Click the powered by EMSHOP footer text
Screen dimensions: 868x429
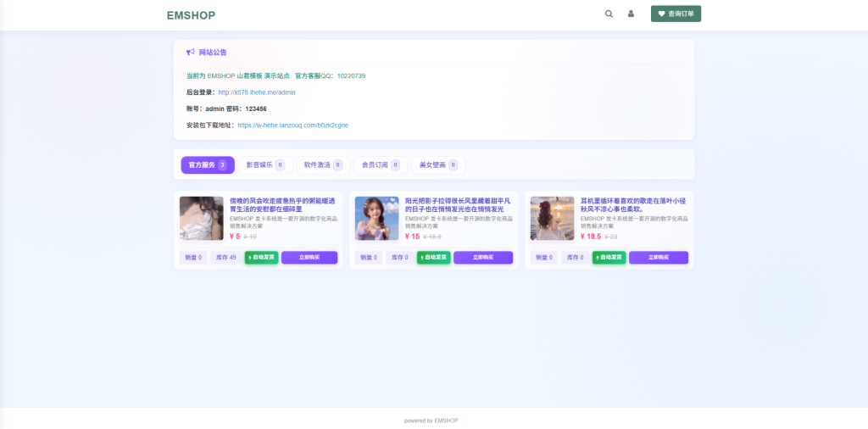(431, 421)
